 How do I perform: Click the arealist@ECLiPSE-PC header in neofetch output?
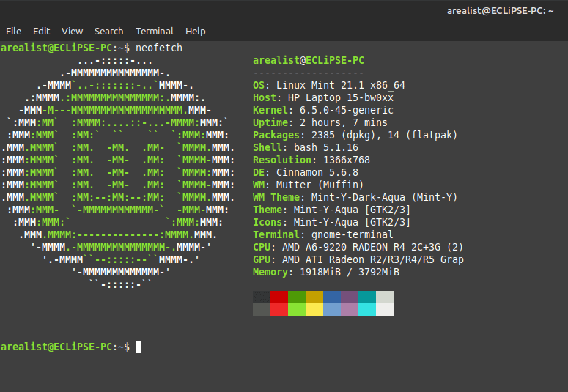pyautogui.click(x=309, y=61)
